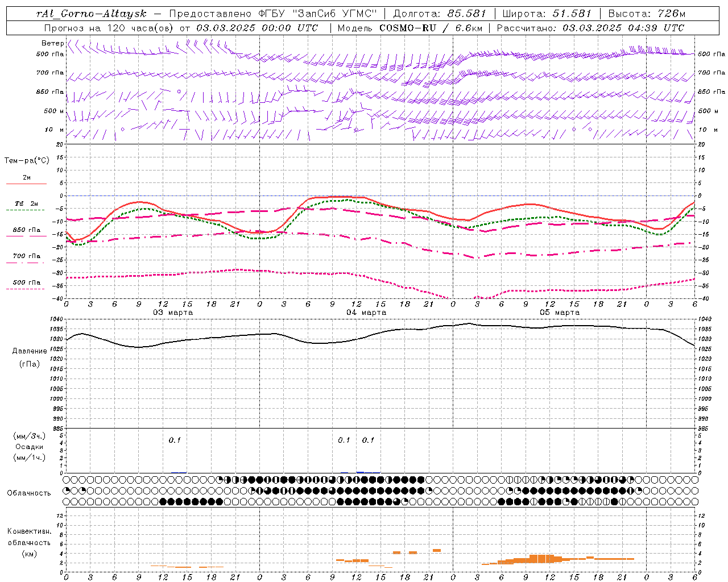728x582 pixels.
Task: Click the provider text ФГБУ "ЗапСиб УГМС"
Action: click(317, 14)
